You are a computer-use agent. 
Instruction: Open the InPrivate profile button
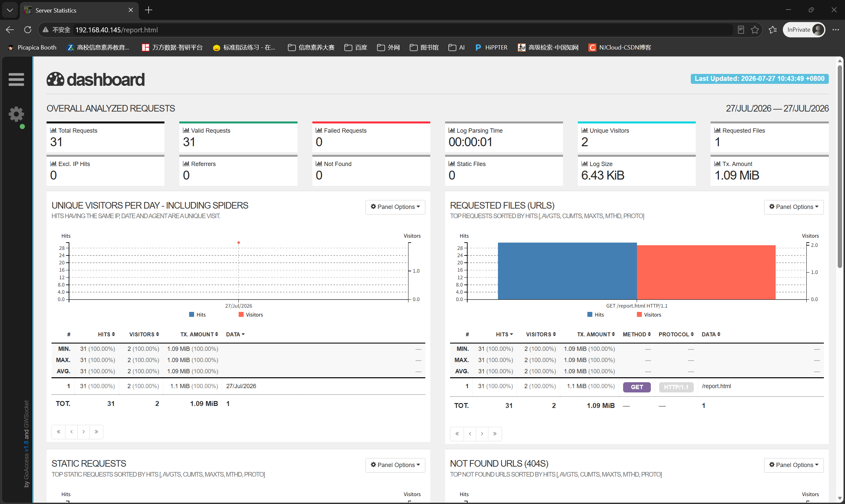coord(804,30)
